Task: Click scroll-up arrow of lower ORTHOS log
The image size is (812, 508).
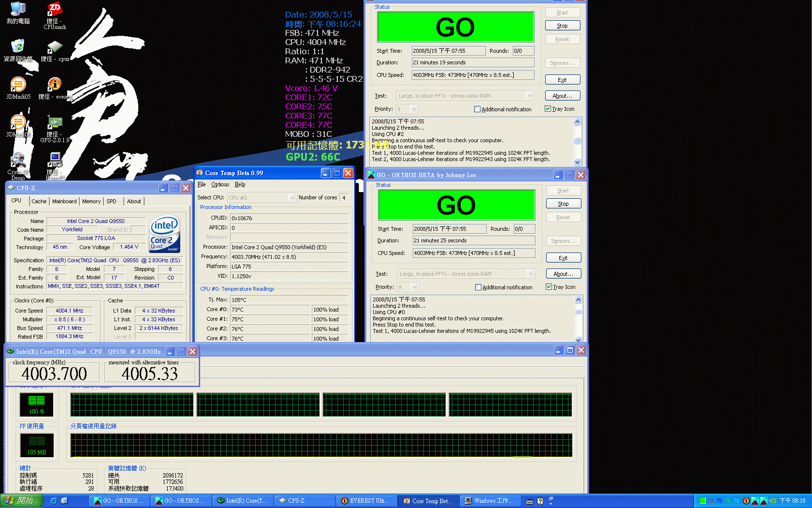Action: [578, 300]
